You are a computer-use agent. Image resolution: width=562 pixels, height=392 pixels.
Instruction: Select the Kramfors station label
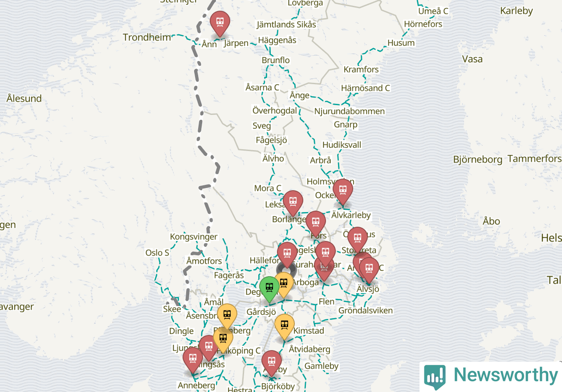361,69
